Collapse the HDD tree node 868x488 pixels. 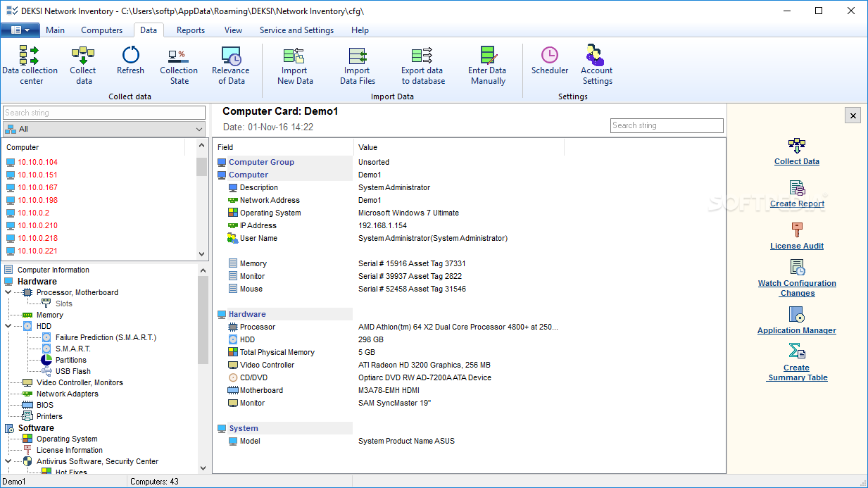click(8, 326)
